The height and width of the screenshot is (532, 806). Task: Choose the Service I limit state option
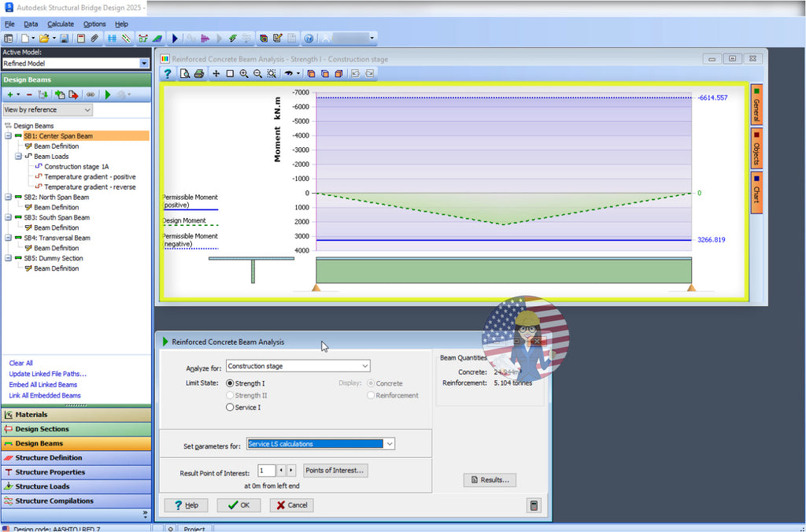tap(228, 408)
